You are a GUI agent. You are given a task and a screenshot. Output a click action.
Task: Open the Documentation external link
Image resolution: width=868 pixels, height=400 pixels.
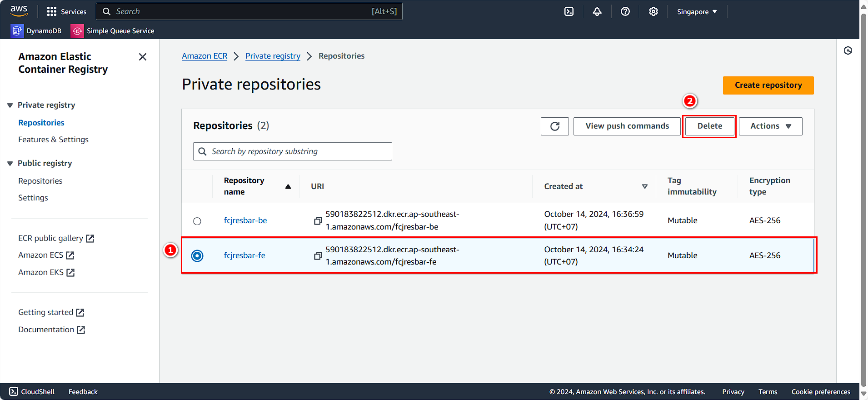pyautogui.click(x=51, y=330)
